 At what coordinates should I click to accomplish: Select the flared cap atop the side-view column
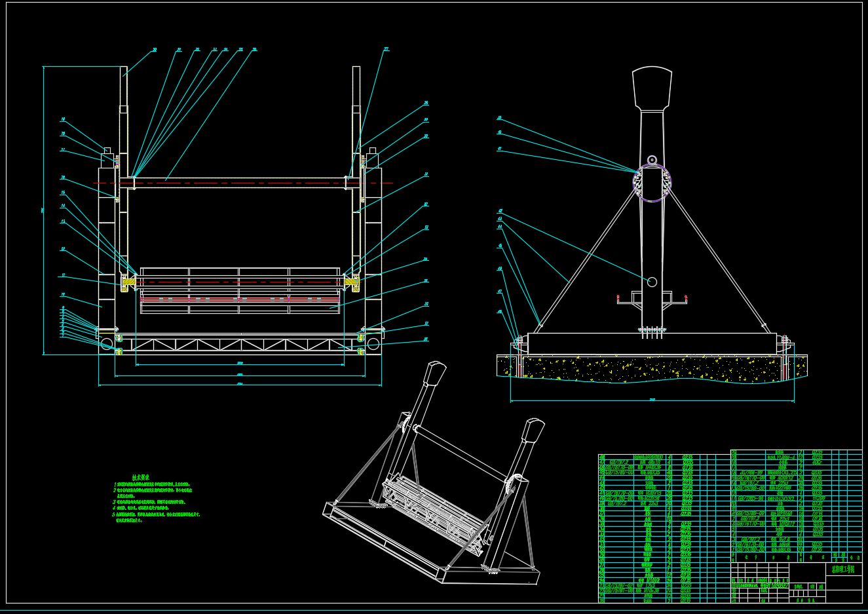coord(652,88)
